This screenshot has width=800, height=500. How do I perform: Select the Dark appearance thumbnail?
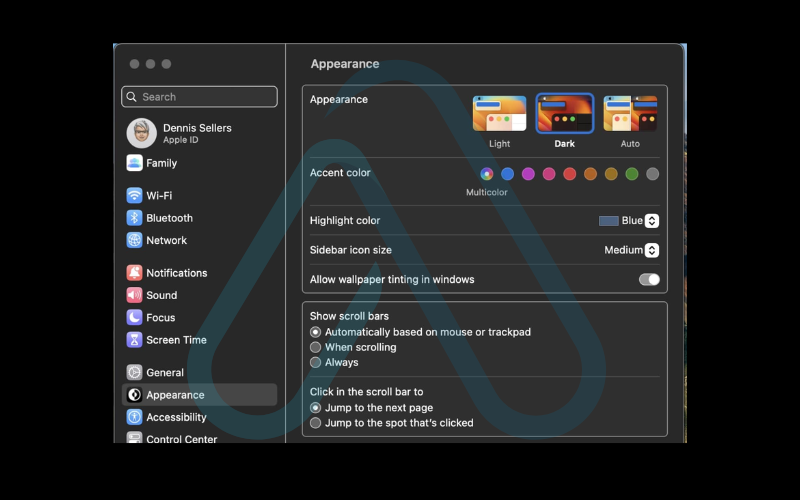(x=565, y=114)
